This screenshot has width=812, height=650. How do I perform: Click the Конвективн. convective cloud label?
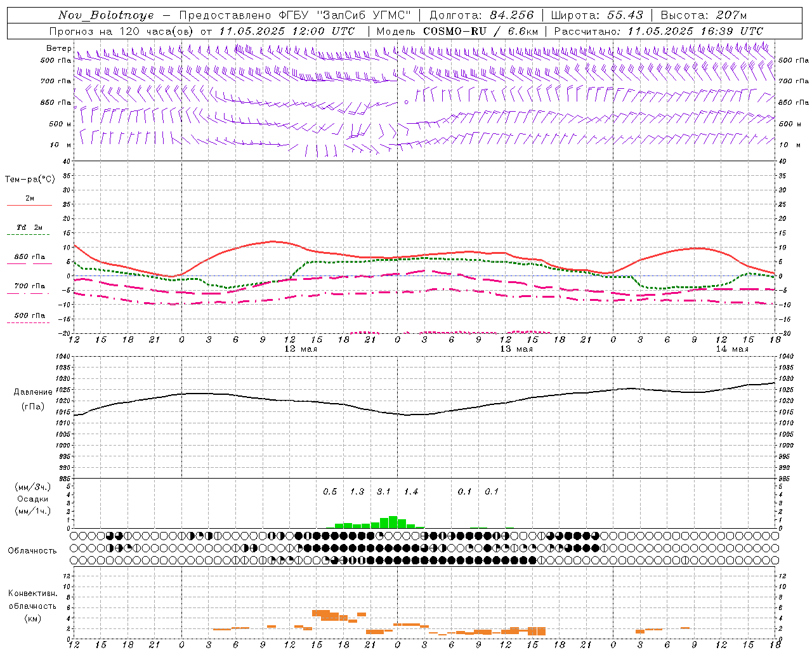[32, 594]
